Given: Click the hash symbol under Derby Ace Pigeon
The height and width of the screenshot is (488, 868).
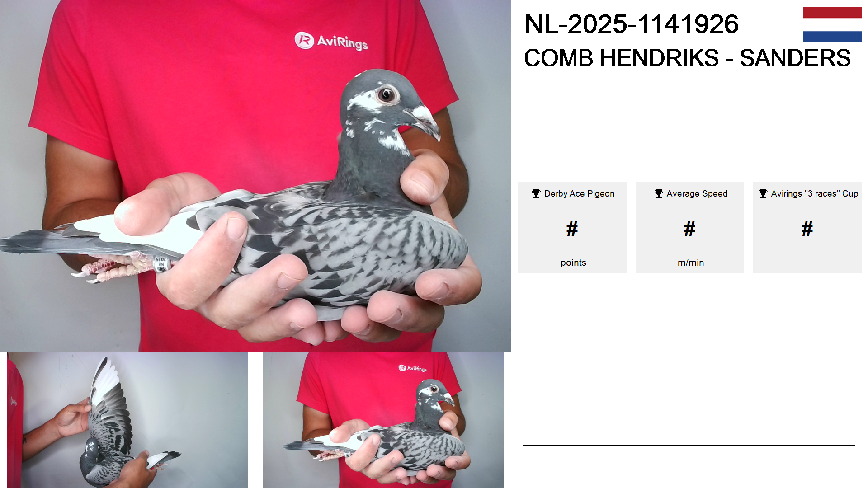Looking at the screenshot, I should tap(572, 229).
